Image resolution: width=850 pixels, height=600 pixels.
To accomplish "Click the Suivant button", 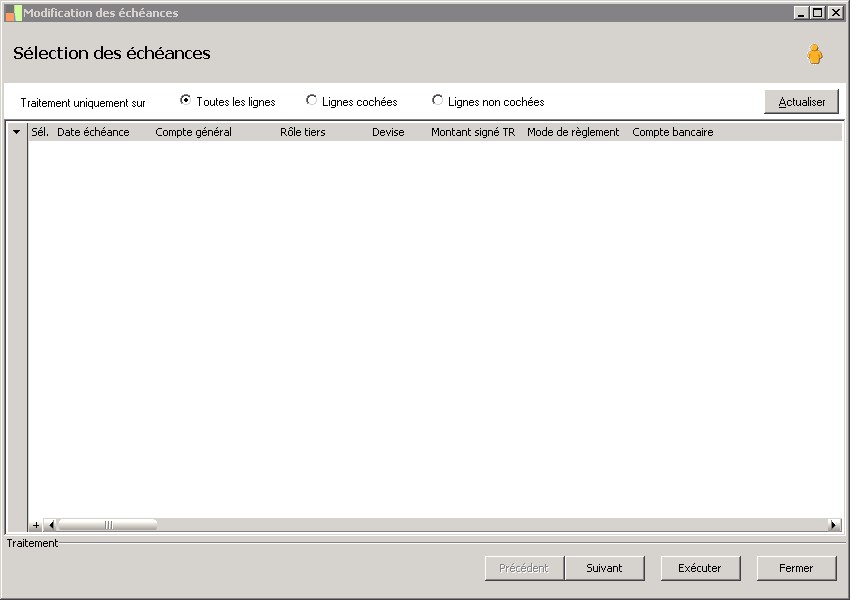I will coord(604,568).
